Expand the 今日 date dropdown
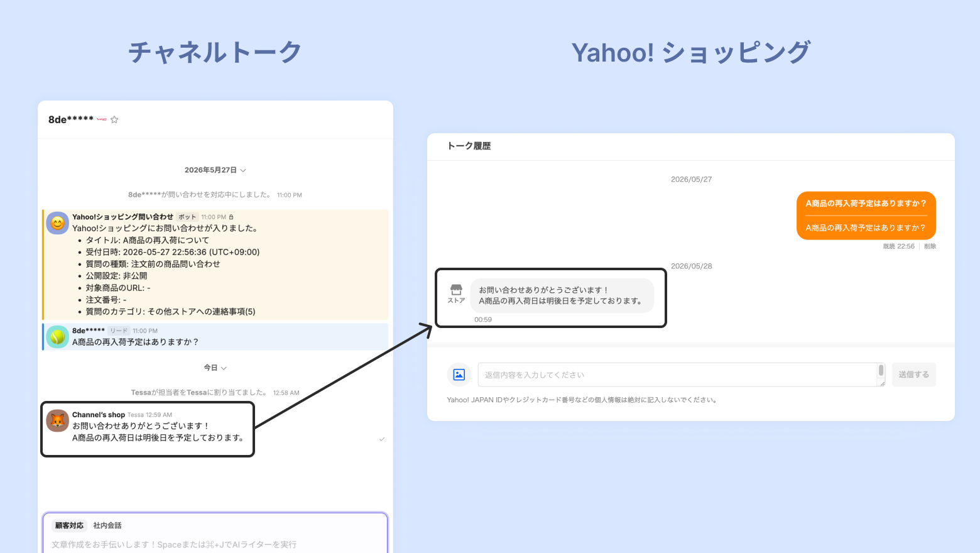Image resolution: width=980 pixels, height=553 pixels. [215, 368]
